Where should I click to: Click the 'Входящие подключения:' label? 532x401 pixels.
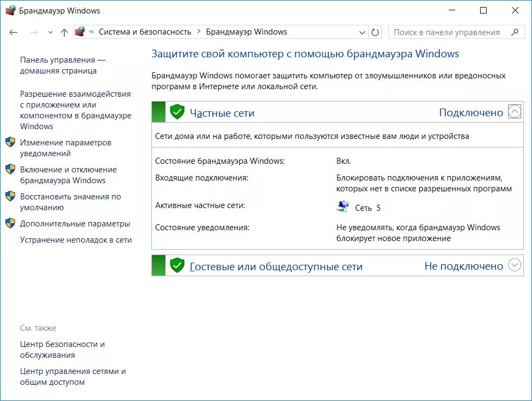[202, 178]
